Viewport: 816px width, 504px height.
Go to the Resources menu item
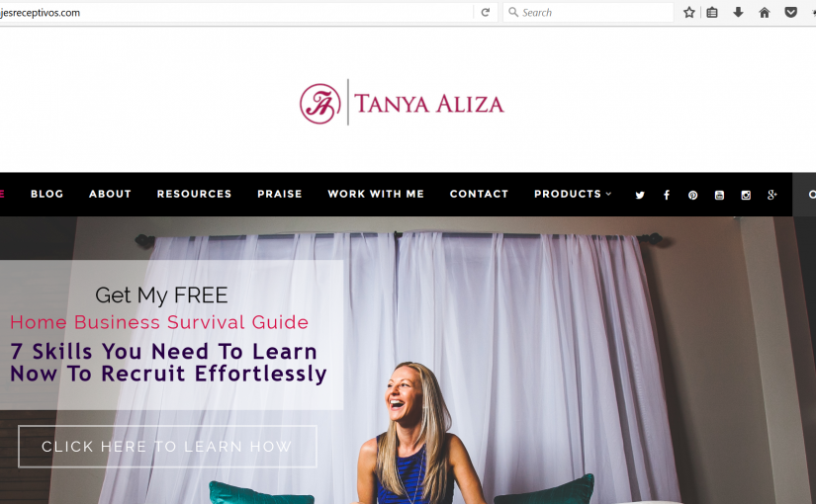click(x=194, y=194)
